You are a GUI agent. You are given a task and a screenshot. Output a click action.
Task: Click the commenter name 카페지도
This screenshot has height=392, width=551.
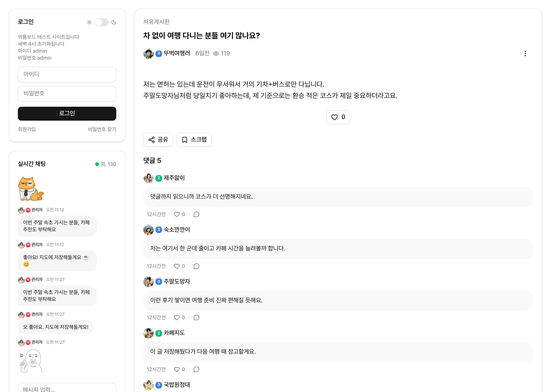pos(174,333)
